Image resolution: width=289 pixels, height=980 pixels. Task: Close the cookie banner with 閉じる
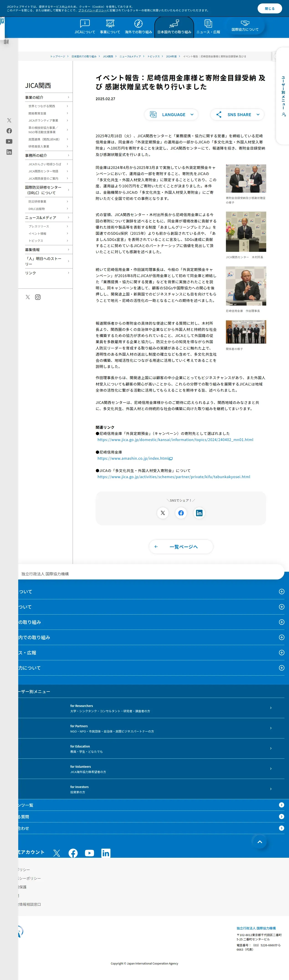pos(270,8)
